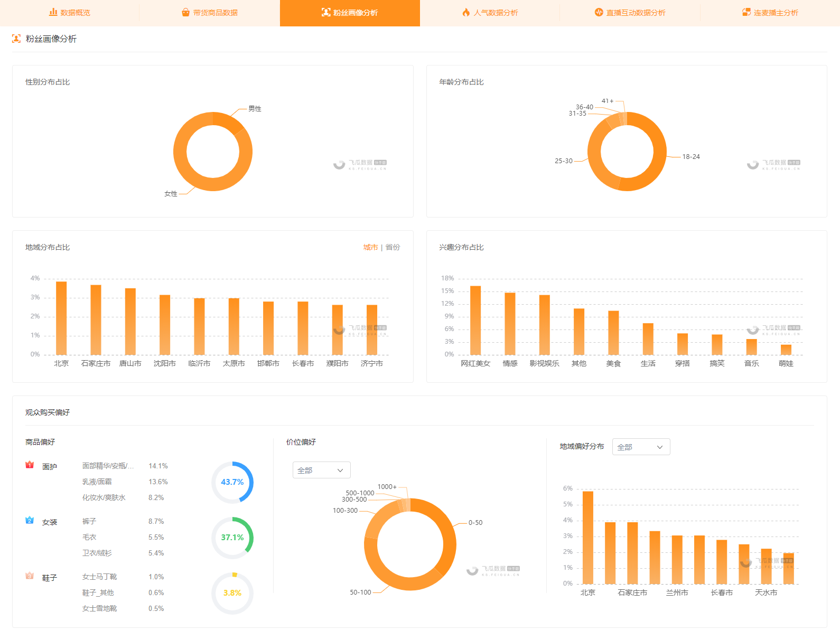The width and height of the screenshot is (840, 640).
Task: Click the 37.1% progress ring
Action: [x=232, y=538]
